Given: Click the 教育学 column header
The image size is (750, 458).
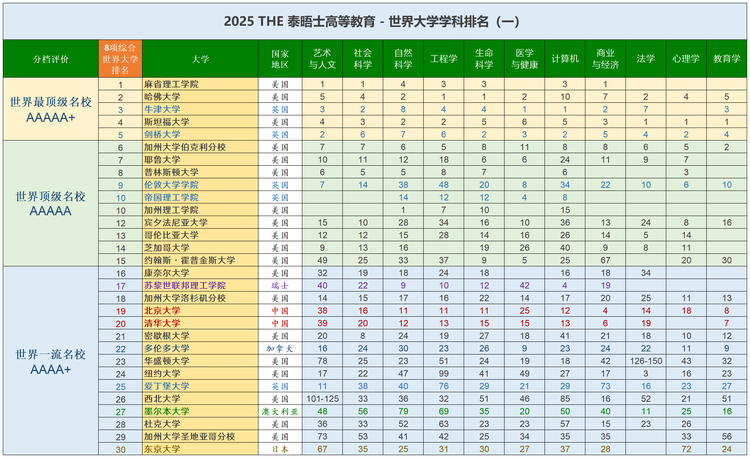Looking at the screenshot, I should coord(727,59).
